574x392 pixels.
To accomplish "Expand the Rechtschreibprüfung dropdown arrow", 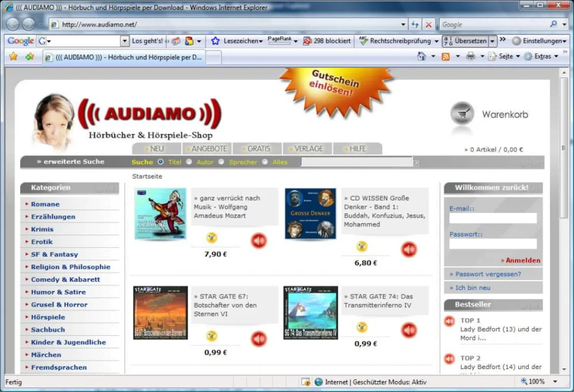I will point(436,41).
